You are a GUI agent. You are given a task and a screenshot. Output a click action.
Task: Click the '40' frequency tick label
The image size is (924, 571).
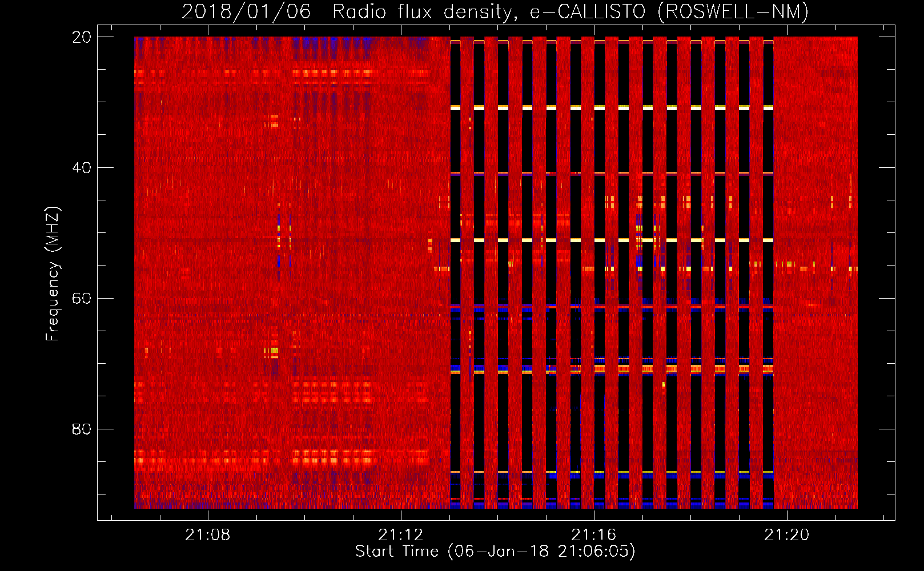pyautogui.click(x=82, y=168)
